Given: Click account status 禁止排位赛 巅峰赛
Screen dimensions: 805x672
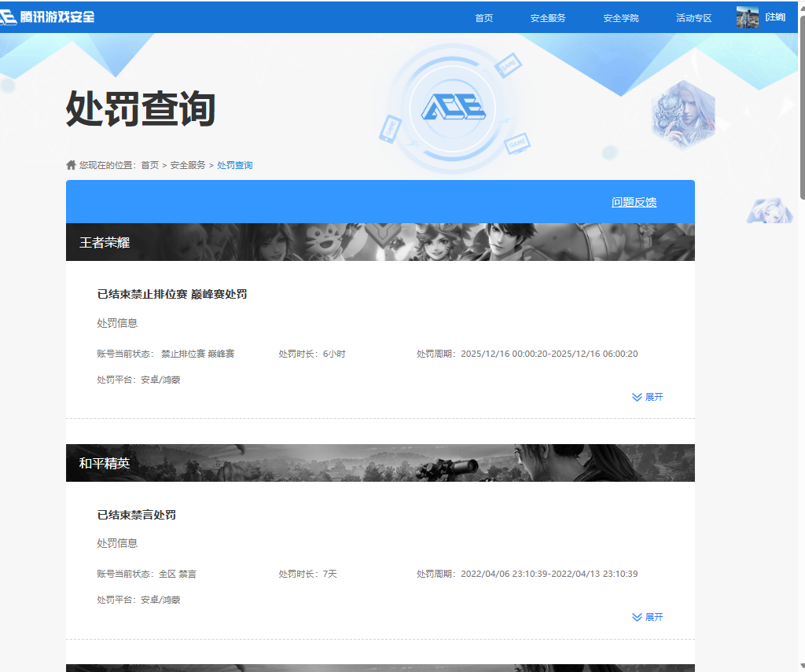Looking at the screenshot, I should point(197,354).
